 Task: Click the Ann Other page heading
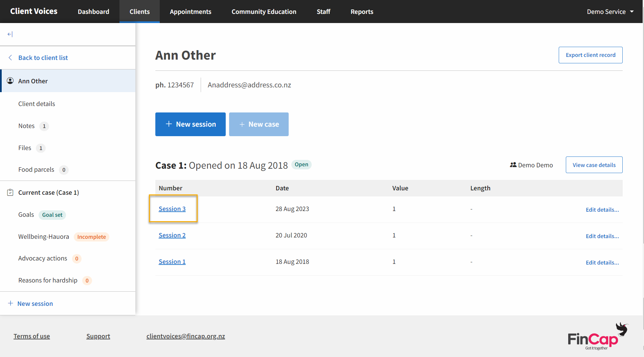coord(185,55)
